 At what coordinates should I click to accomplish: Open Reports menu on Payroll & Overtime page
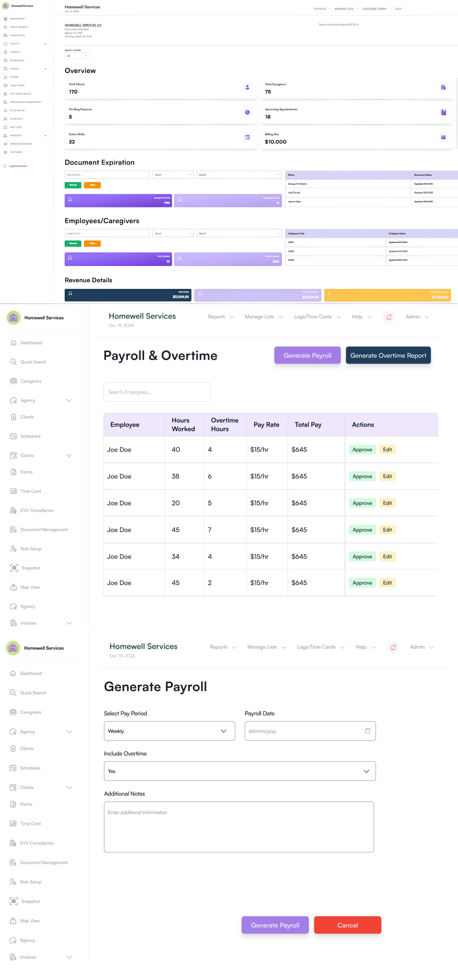coord(221,317)
